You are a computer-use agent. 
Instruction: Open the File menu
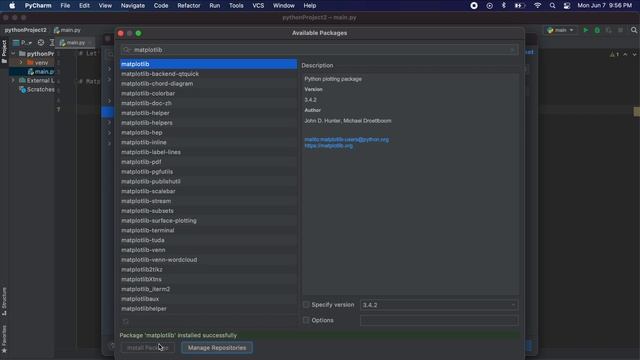click(65, 6)
